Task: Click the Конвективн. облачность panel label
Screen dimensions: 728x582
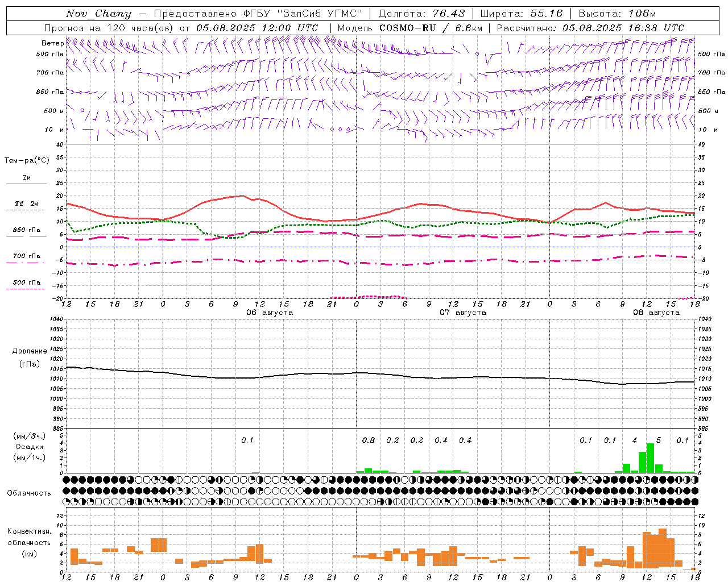Action: (29, 537)
